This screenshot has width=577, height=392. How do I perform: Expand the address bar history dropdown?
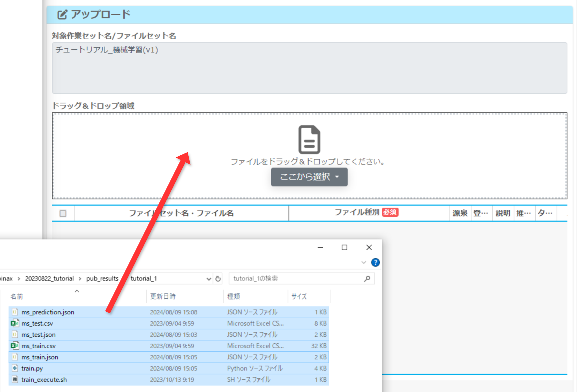[209, 279]
